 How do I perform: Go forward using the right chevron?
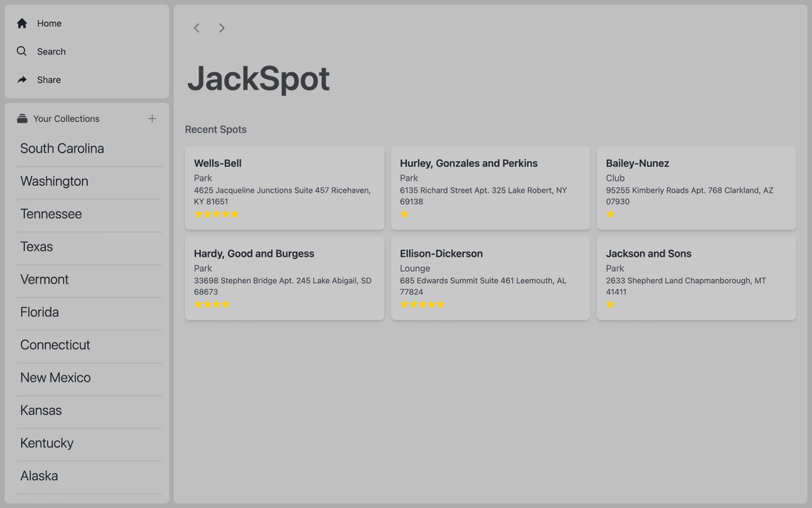222,28
